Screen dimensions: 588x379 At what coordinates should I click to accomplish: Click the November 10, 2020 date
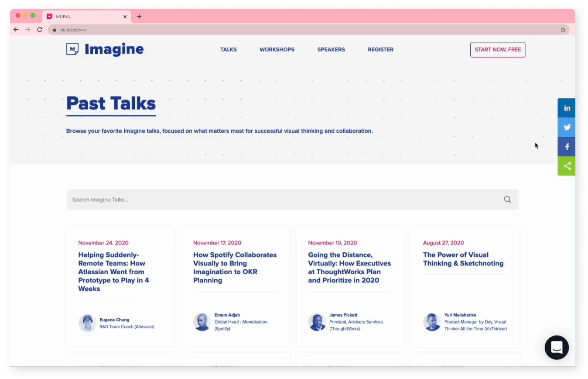pos(332,243)
